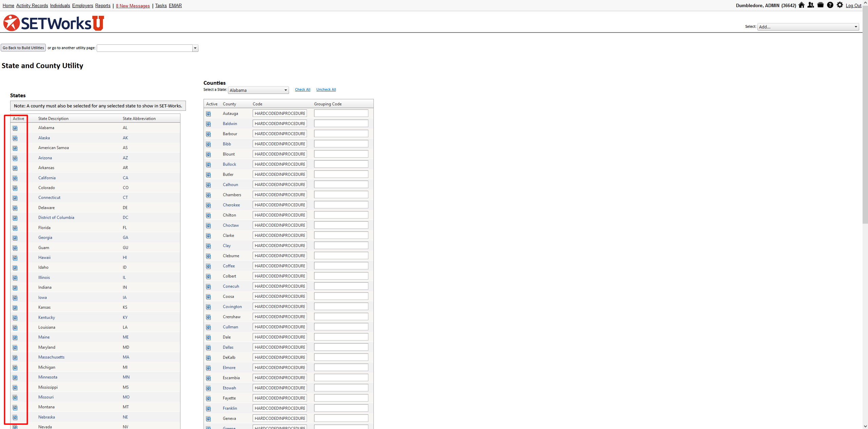Click Grouping Code field for Coosa county
This screenshot has width=868, height=429.
pyautogui.click(x=341, y=296)
